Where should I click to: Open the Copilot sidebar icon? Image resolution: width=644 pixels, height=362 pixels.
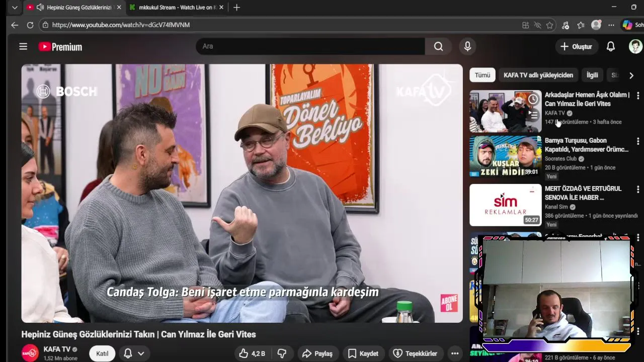pyautogui.click(x=627, y=25)
